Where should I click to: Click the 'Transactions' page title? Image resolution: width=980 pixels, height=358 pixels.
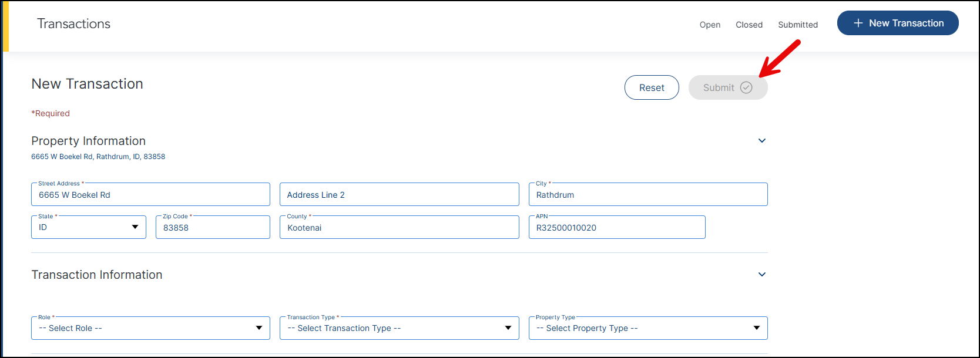(74, 23)
